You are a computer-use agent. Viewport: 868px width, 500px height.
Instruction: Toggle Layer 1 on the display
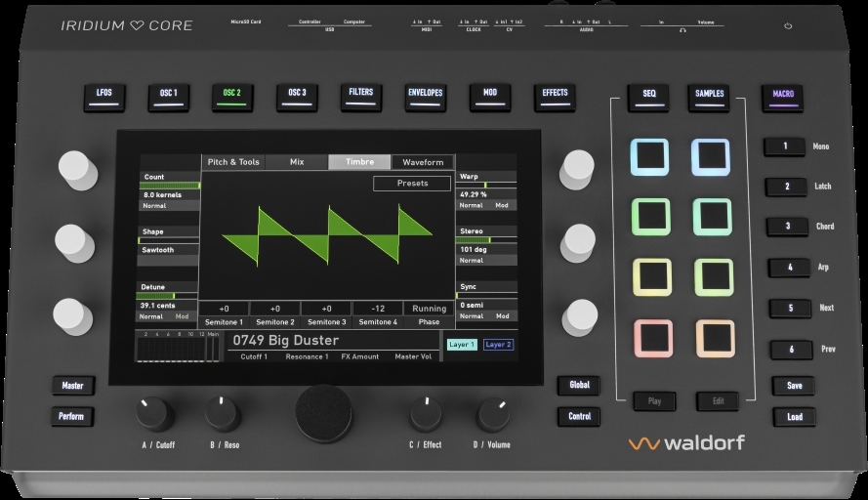click(462, 345)
